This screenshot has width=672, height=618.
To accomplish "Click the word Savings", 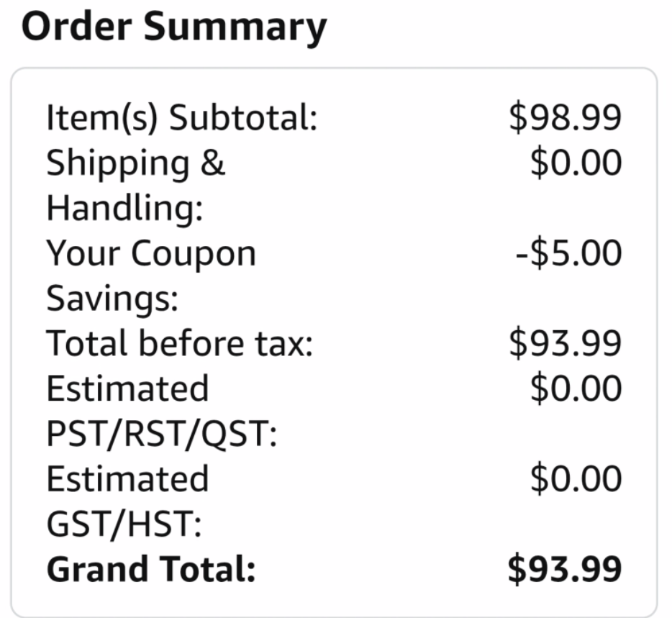I will point(112,299).
